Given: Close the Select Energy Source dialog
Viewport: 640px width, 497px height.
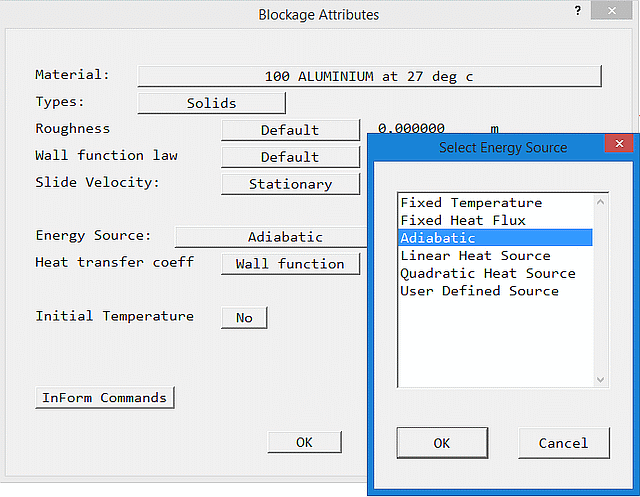Looking at the screenshot, I should 618,146.
